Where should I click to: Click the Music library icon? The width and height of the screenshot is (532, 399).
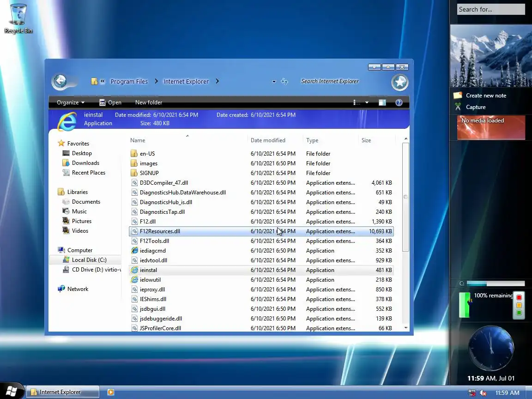66,211
